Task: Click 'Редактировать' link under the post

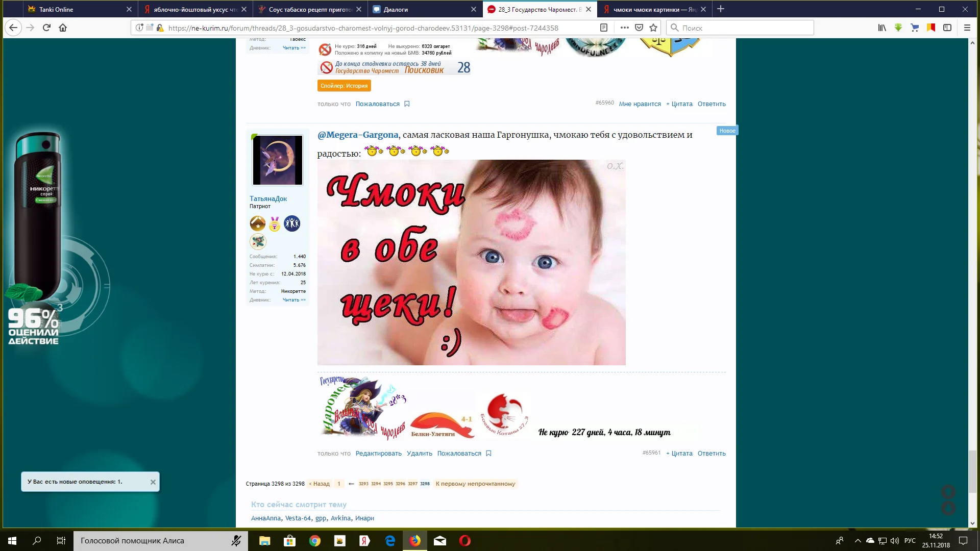Action: pyautogui.click(x=378, y=453)
